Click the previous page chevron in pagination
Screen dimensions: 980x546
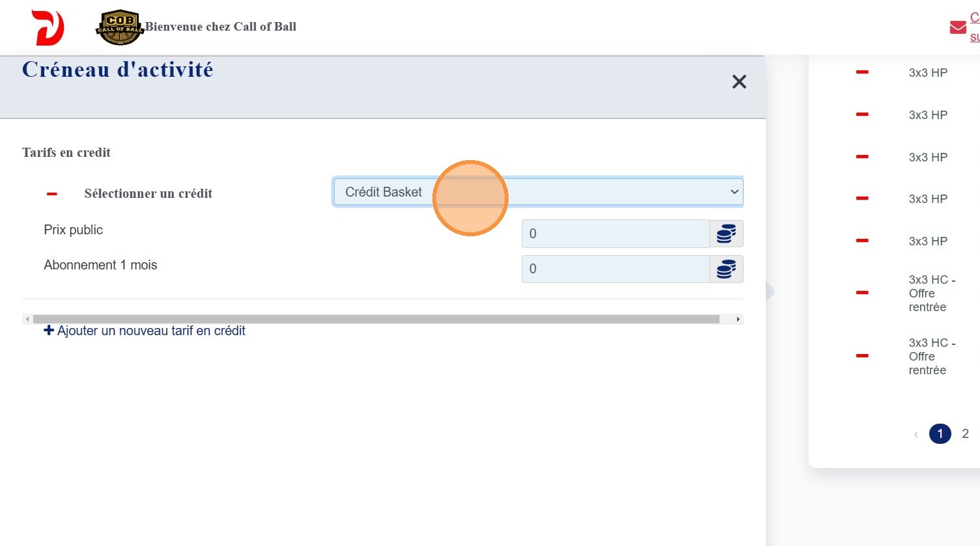coord(916,434)
